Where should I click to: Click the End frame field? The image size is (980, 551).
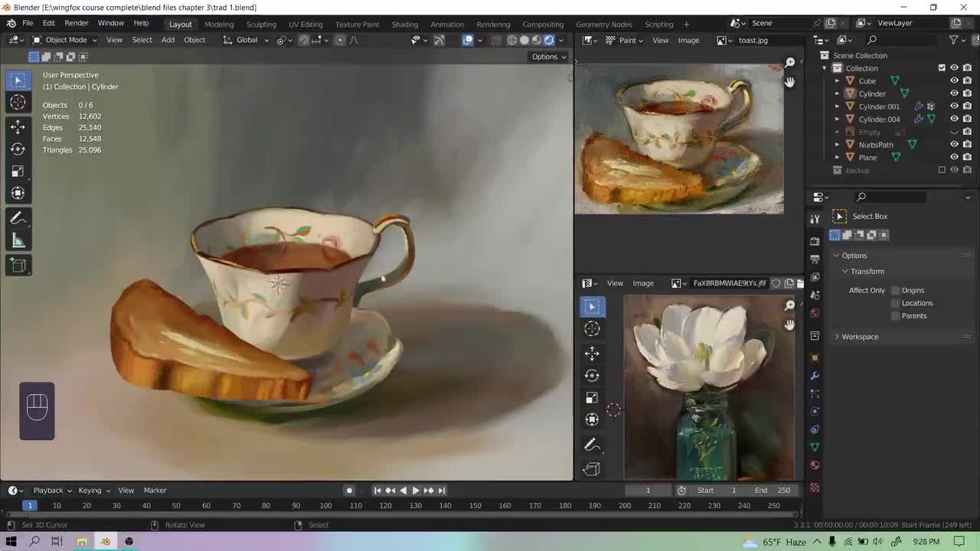click(x=773, y=491)
